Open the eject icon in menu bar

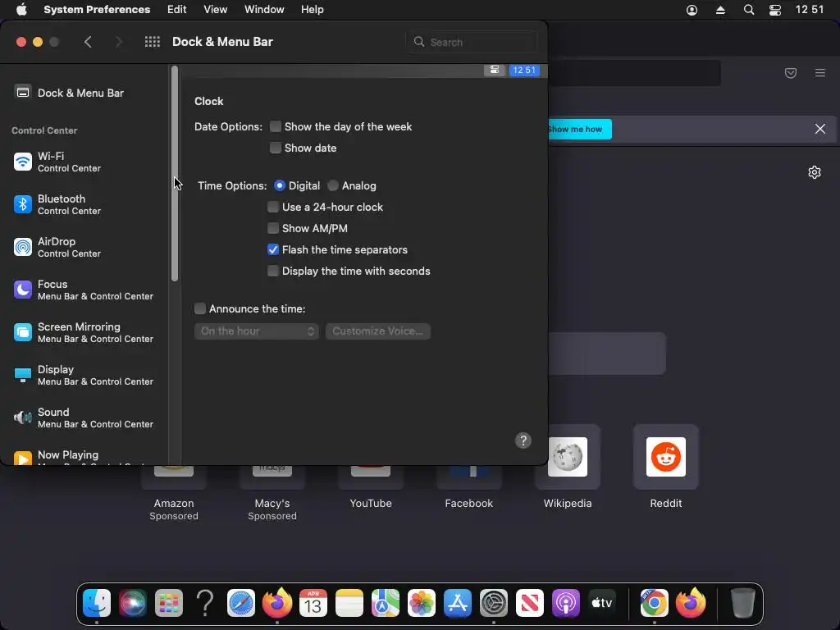(720, 10)
